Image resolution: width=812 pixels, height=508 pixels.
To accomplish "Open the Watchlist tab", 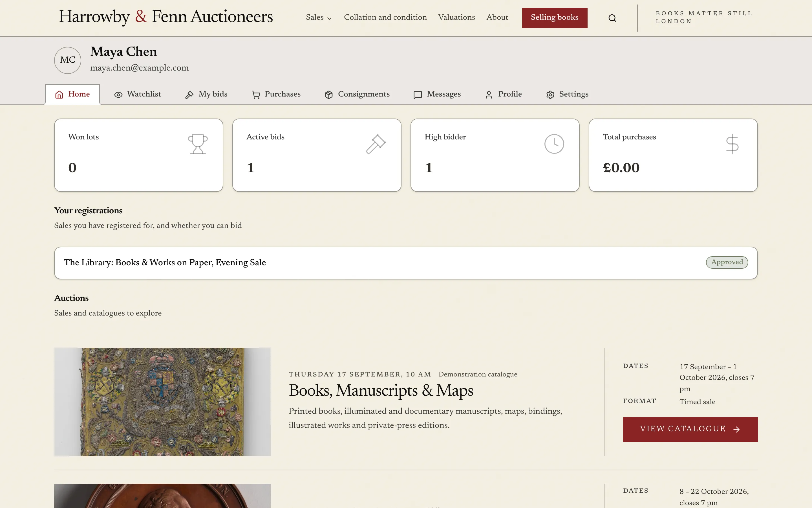I will (138, 95).
